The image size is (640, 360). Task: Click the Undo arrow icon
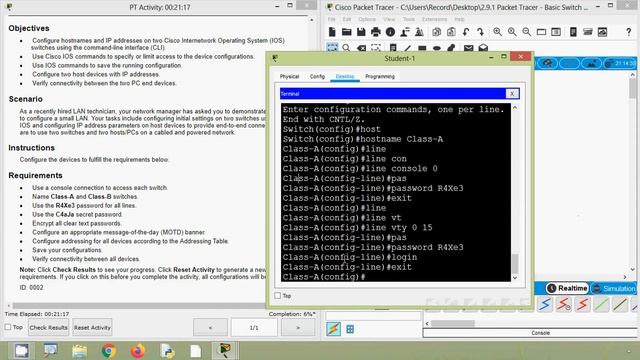466,32
